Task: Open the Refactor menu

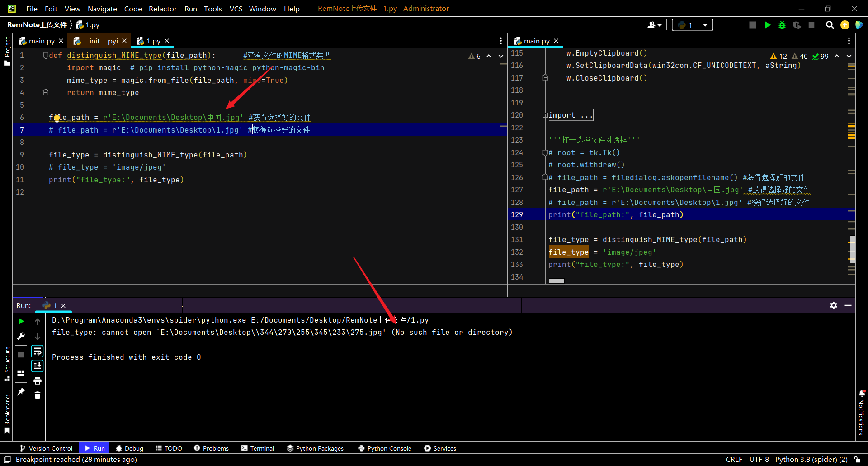Action: click(163, 9)
